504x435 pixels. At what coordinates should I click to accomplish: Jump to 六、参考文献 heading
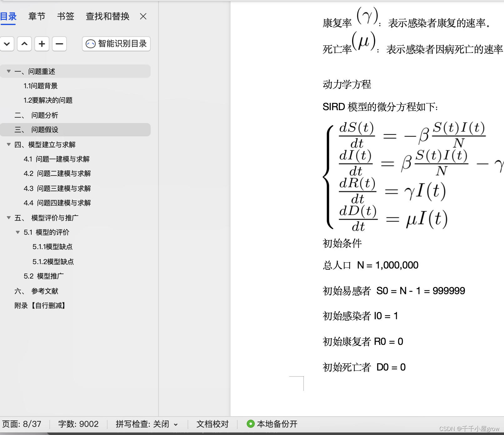pos(36,291)
